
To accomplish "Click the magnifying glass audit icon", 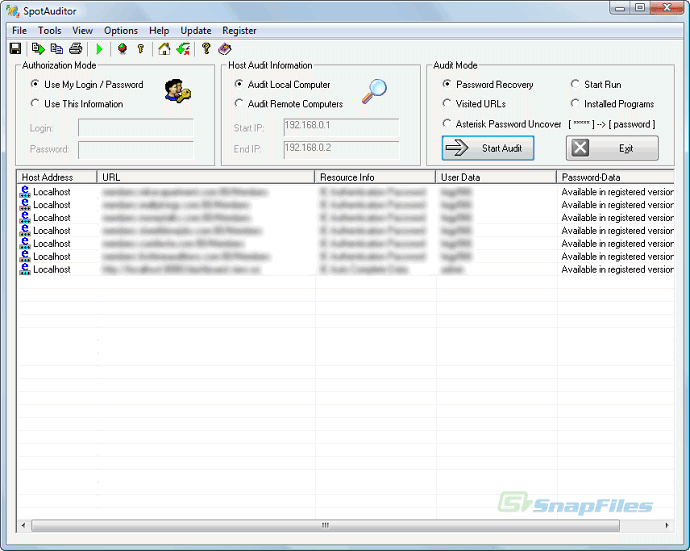I will point(374,91).
